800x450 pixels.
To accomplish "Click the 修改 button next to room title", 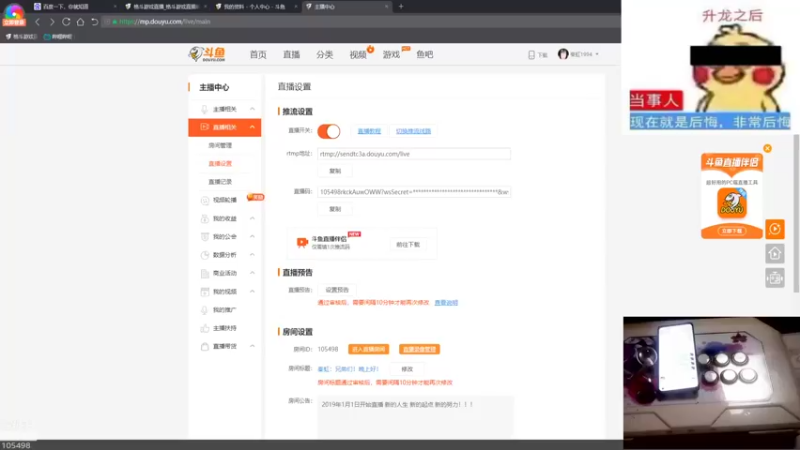I will [x=407, y=369].
